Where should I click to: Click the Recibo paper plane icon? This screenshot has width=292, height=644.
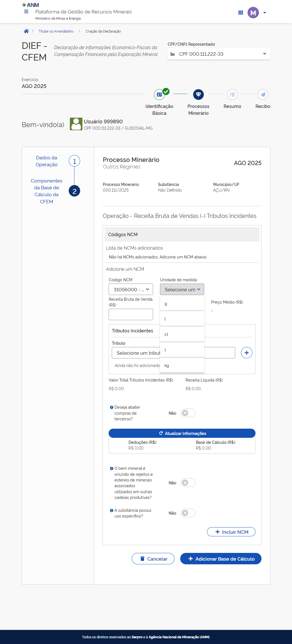(263, 95)
